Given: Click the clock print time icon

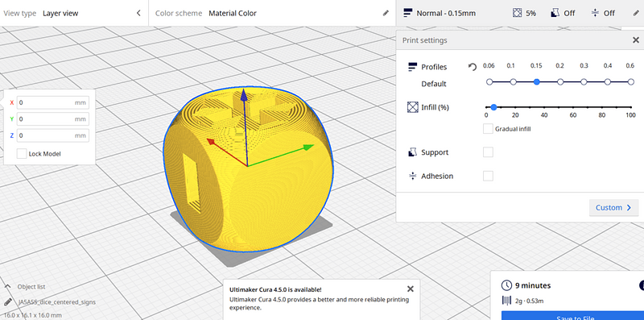Looking at the screenshot, I should pos(507,285).
